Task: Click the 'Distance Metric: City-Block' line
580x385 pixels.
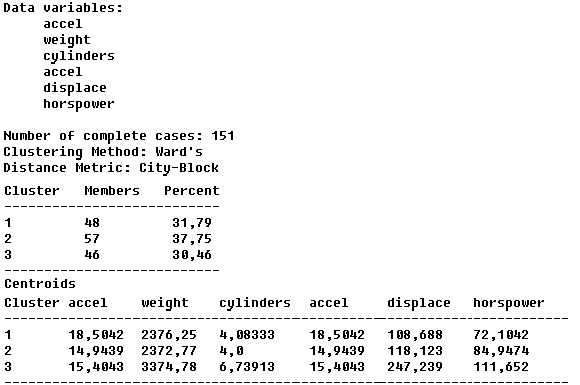Action: pos(111,168)
